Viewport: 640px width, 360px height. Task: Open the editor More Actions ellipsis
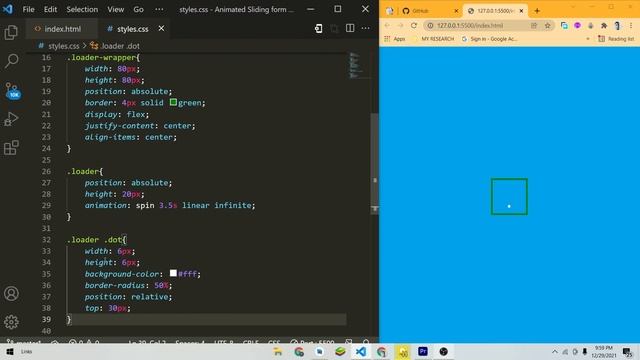pyautogui.click(x=365, y=29)
